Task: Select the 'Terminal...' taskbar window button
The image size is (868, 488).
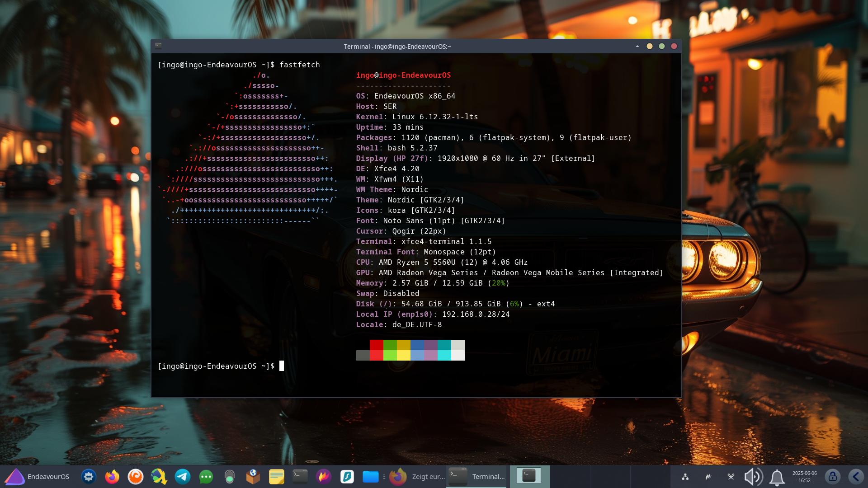Action: pos(477,477)
